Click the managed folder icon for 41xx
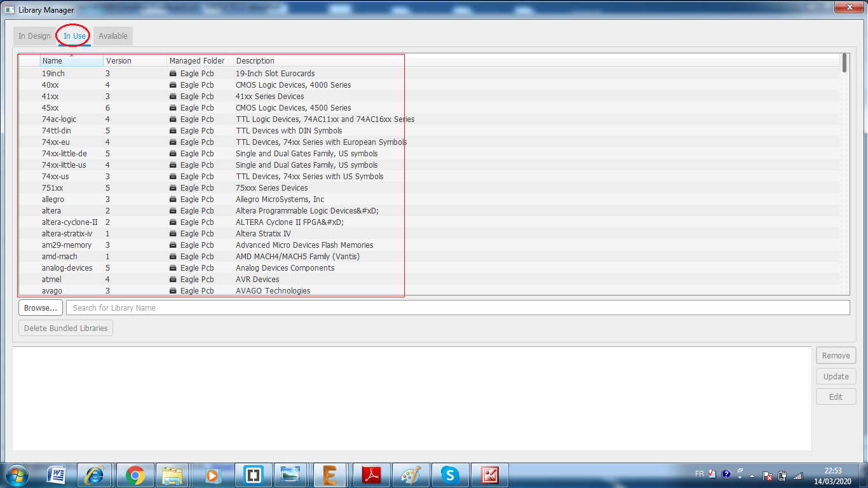The width and height of the screenshot is (868, 488). click(173, 97)
